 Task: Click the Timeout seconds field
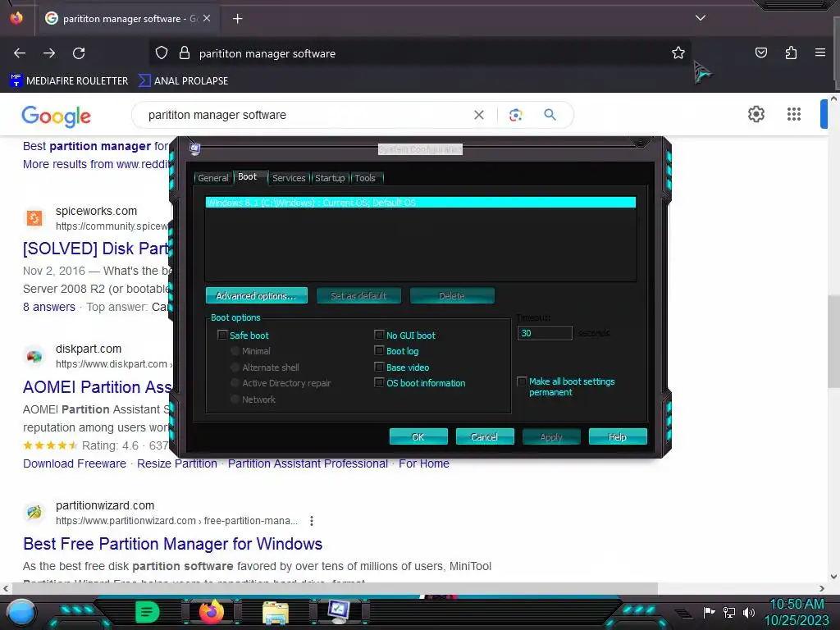tap(545, 333)
